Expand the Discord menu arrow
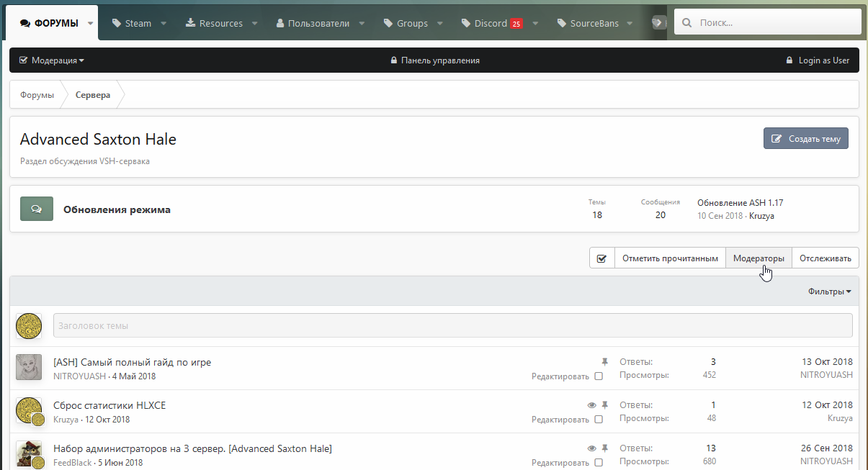868x470 pixels. (x=535, y=23)
